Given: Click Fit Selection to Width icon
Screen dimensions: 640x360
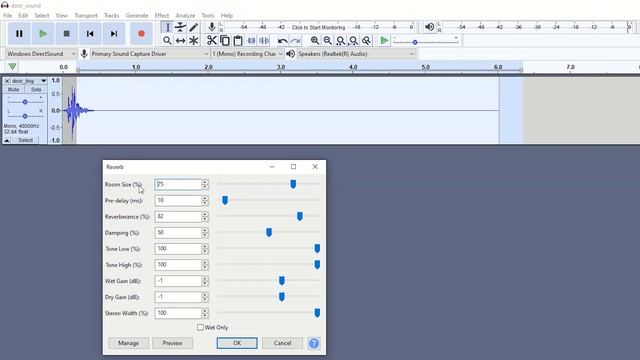Looking at the screenshot, I should pyautogui.click(x=340, y=40).
